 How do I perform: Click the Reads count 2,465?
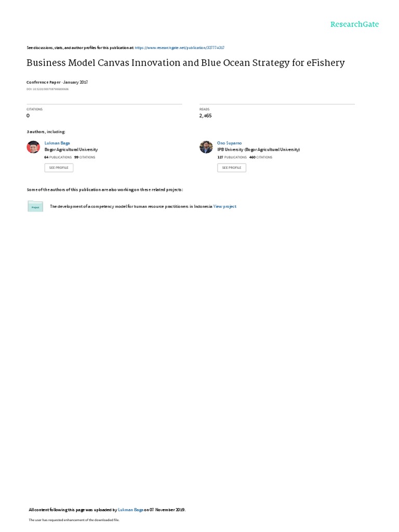coord(206,116)
